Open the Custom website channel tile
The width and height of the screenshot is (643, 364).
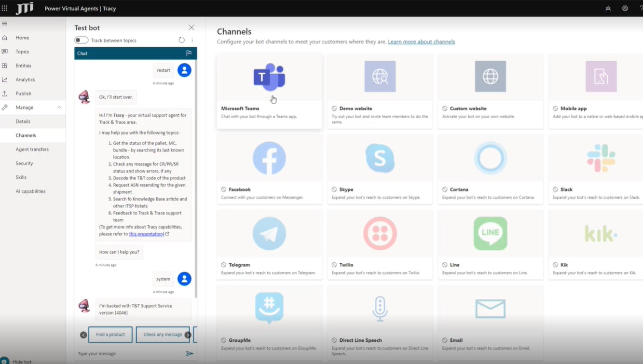(491, 91)
